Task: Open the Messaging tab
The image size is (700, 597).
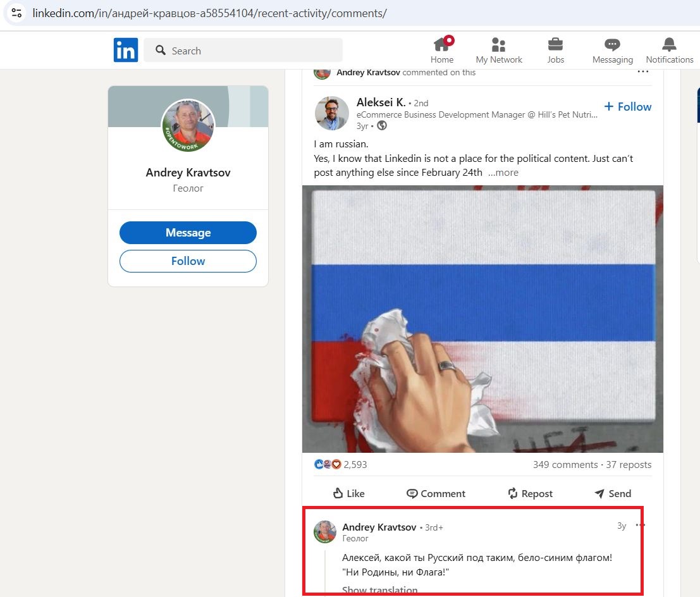Action: coord(613,50)
